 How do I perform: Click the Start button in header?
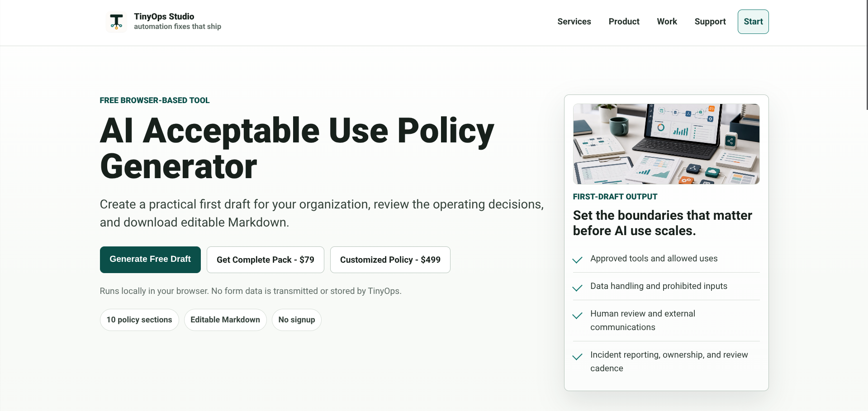point(753,22)
